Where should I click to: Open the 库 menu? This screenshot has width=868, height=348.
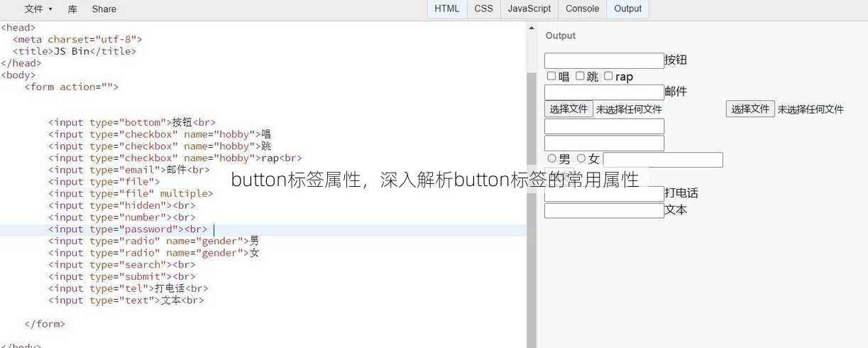pos(72,9)
